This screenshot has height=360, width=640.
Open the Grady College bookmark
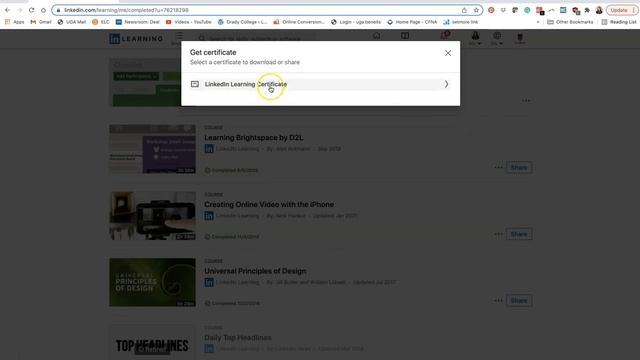pos(242,22)
